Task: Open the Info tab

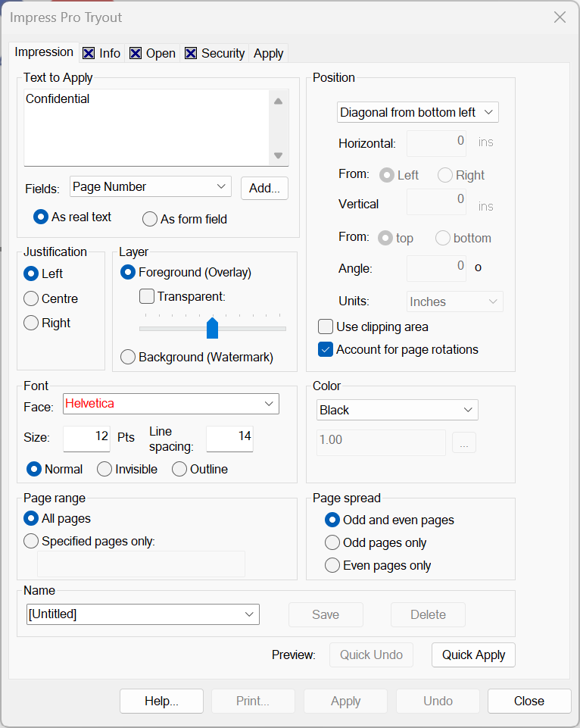Action: click(x=108, y=53)
